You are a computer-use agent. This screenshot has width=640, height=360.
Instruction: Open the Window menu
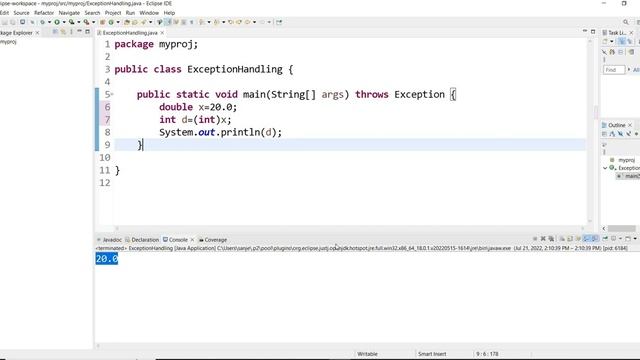click(x=149, y=13)
